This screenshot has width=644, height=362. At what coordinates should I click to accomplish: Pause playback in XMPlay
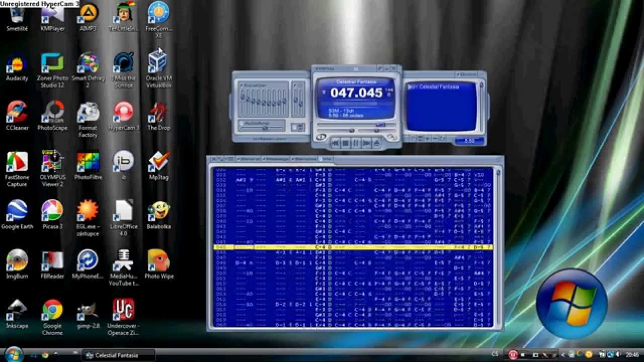[356, 142]
